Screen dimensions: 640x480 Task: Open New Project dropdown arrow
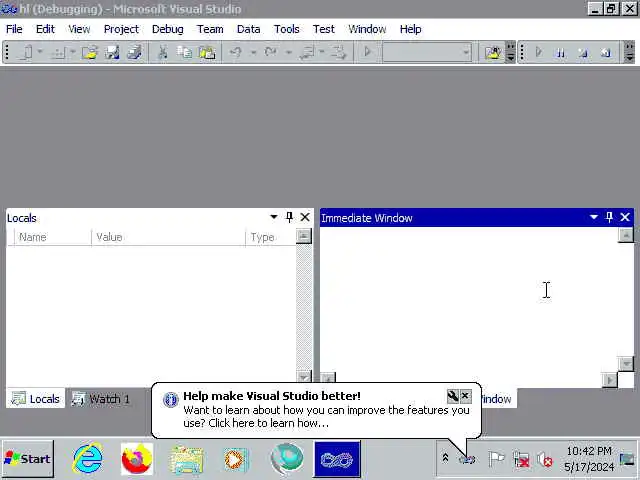coord(40,52)
